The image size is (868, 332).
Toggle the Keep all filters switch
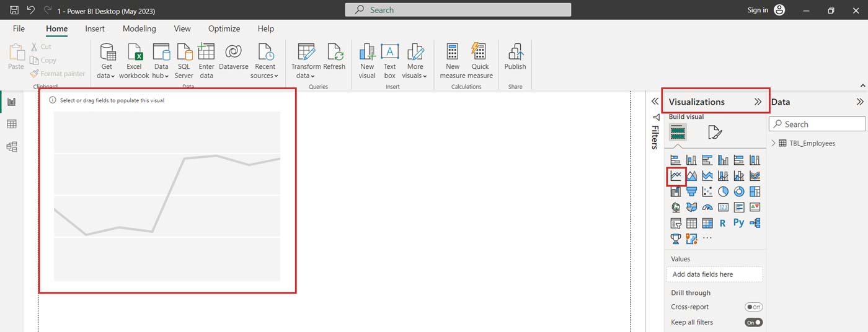pyautogui.click(x=753, y=323)
